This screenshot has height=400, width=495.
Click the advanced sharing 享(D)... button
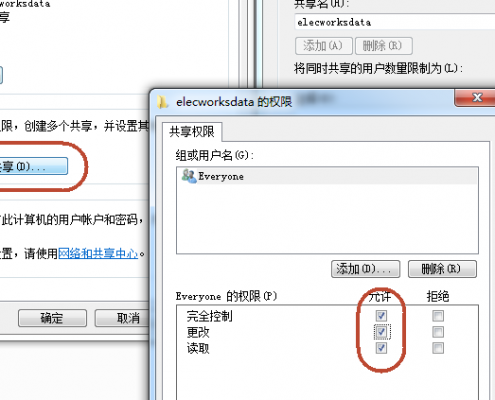pyautogui.click(x=33, y=166)
